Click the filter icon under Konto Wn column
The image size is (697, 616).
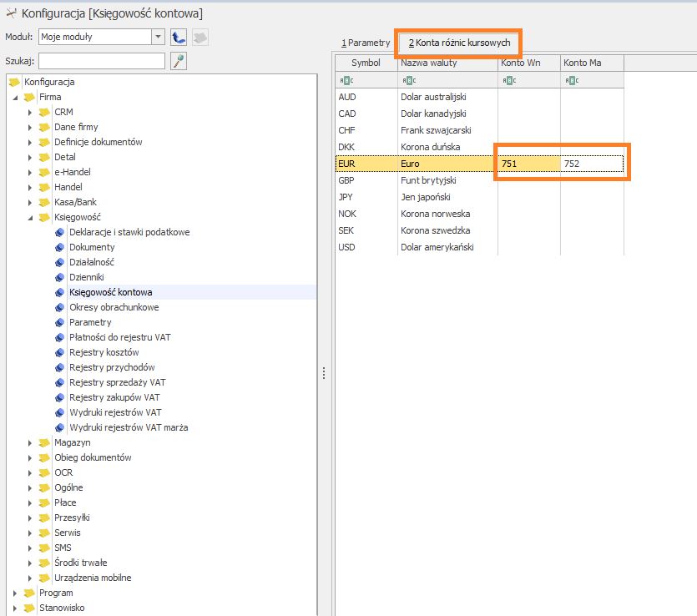tap(508, 80)
